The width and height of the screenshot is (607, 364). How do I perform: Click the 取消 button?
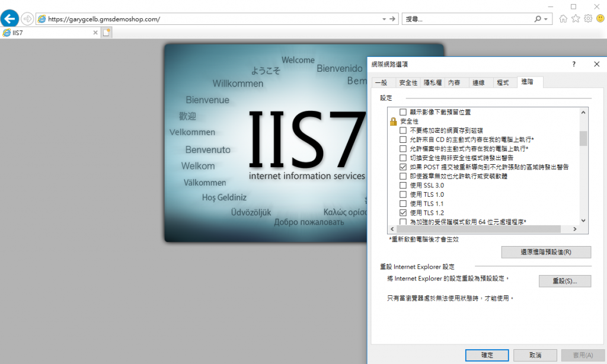(535, 355)
